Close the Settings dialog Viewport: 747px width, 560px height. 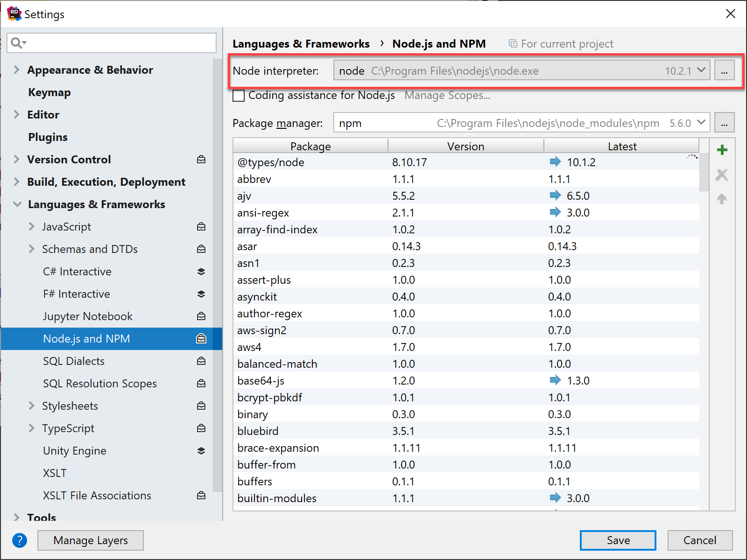[731, 14]
